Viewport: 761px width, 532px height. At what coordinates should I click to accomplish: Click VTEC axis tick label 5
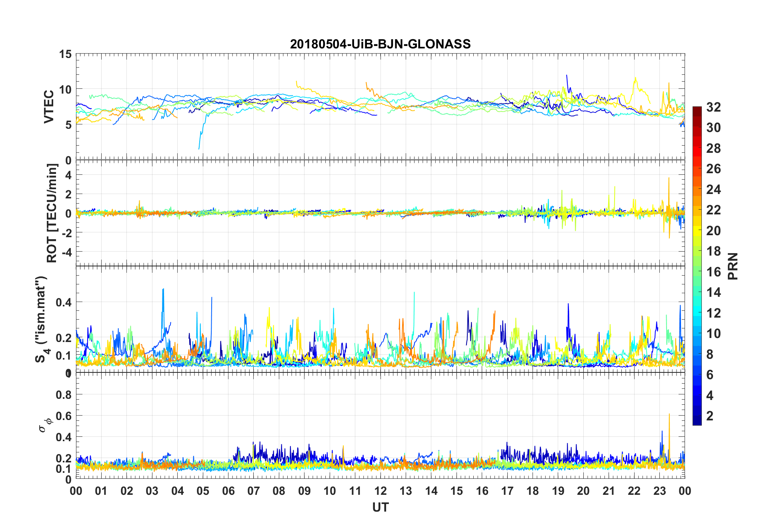coord(68,125)
